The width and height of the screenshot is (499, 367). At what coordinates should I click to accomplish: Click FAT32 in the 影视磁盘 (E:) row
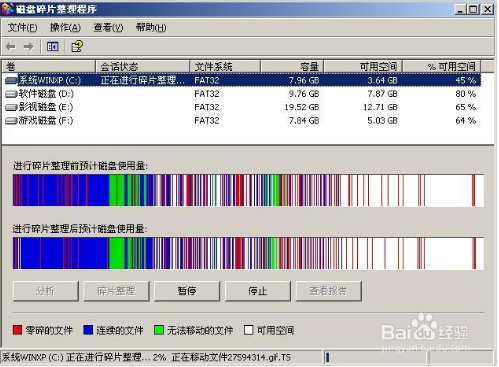[x=207, y=107]
